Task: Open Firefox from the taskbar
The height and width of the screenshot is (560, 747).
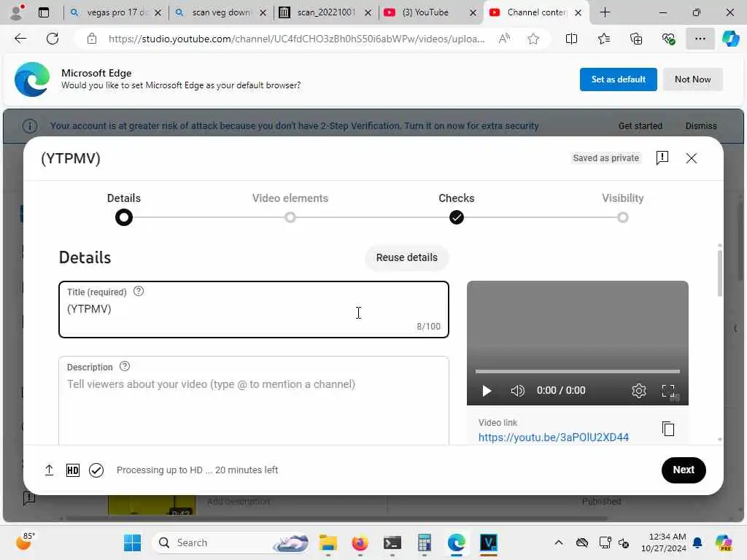Action: point(360,542)
